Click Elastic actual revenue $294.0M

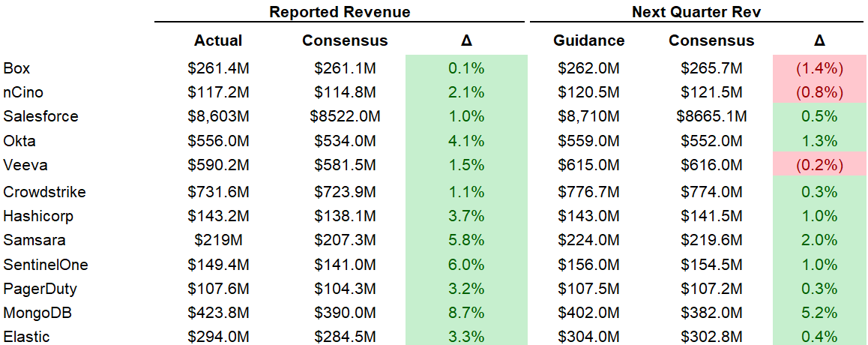(218, 337)
